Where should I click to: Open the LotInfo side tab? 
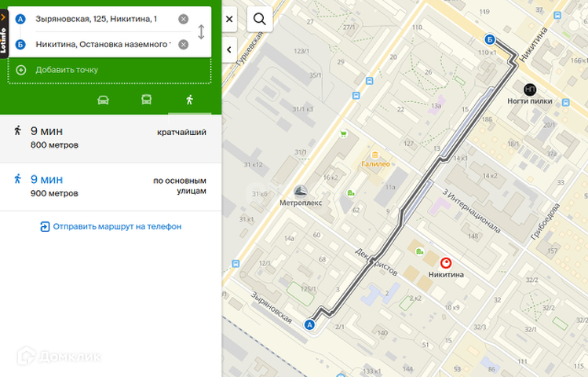(x=4, y=34)
